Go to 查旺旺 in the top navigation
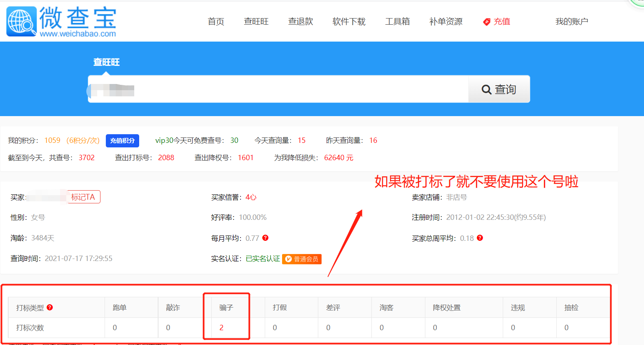The width and height of the screenshot is (644, 345). [256, 21]
